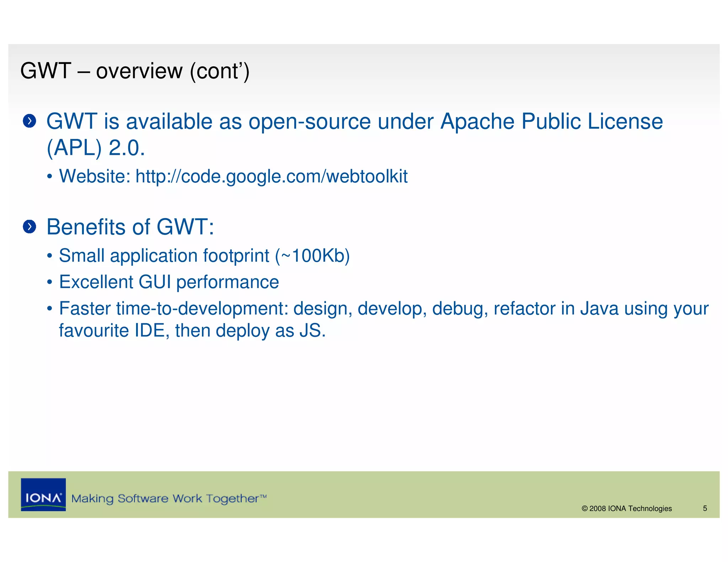Image resolution: width=728 pixels, height=562 pixels.
Task: Click the first blue arrow bullet icon
Action: pyautogui.click(x=30, y=121)
